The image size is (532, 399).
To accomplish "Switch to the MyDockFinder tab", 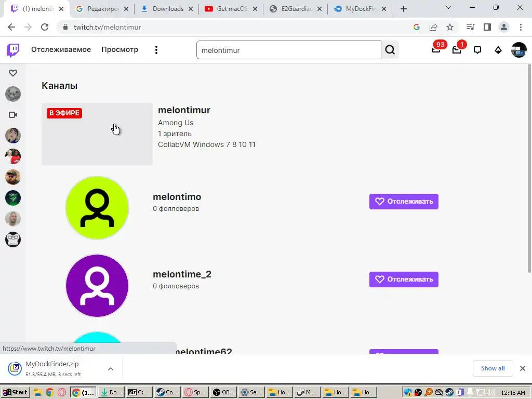I will click(361, 9).
